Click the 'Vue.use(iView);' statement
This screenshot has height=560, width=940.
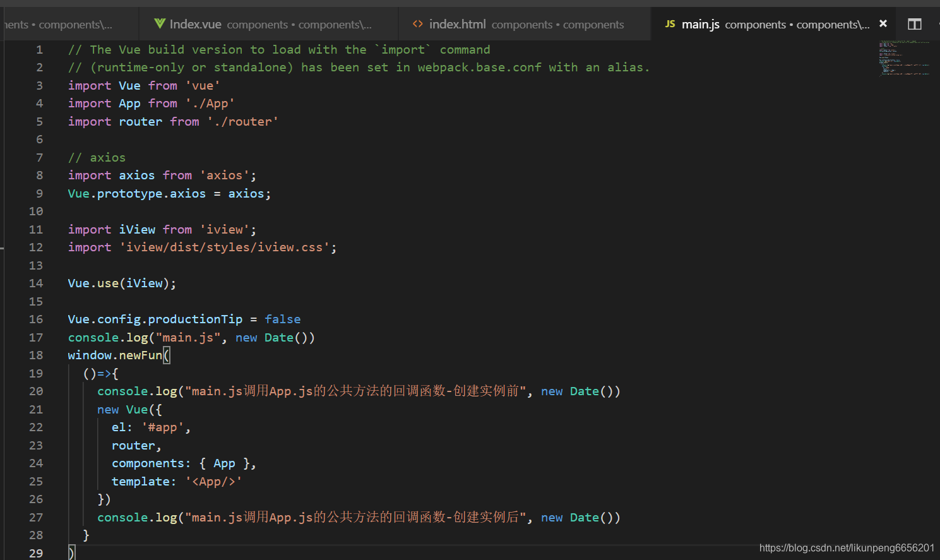click(122, 283)
